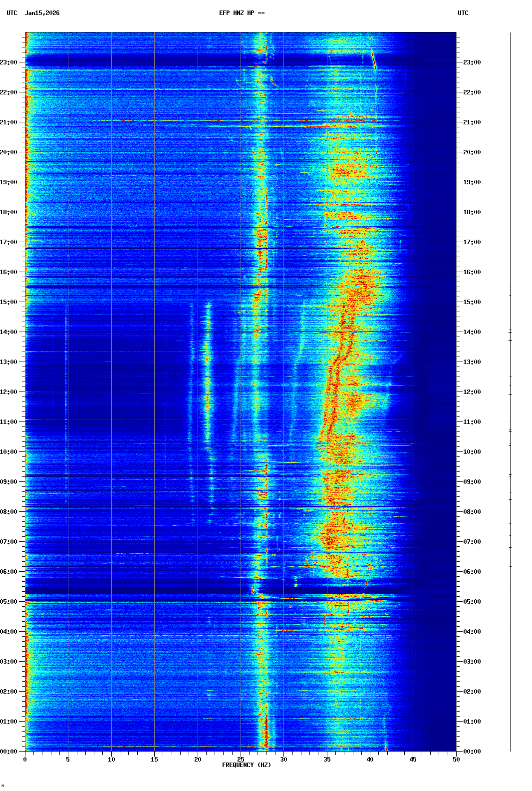Image resolution: width=532 pixels, height=791 pixels.
Task: Select the 20:00 mark on right time axis
Action: 472,152
